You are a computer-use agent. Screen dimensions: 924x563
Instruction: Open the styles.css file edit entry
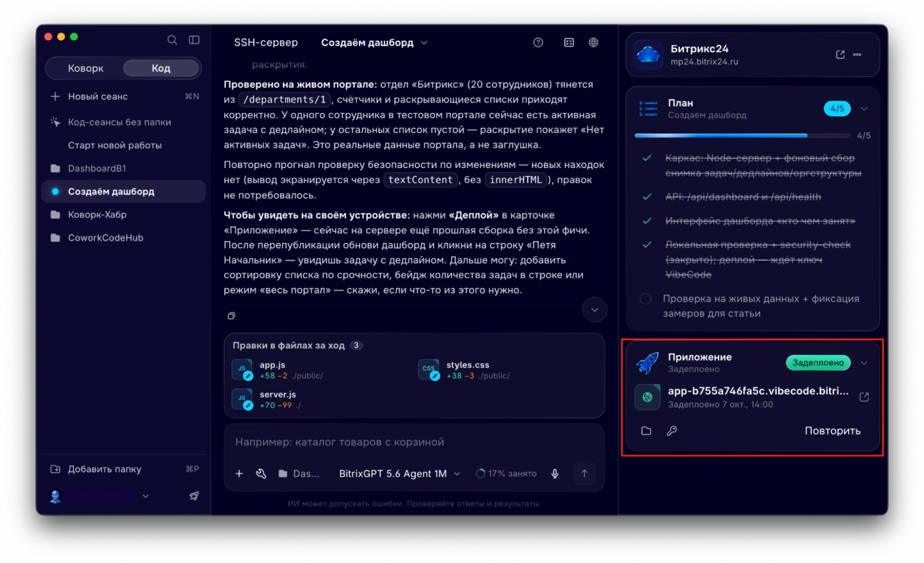[x=464, y=370]
